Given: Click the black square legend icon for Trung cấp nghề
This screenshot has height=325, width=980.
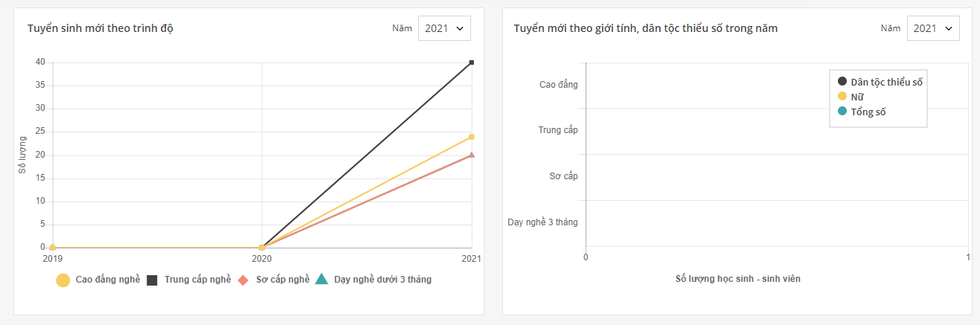Looking at the screenshot, I should 152,280.
